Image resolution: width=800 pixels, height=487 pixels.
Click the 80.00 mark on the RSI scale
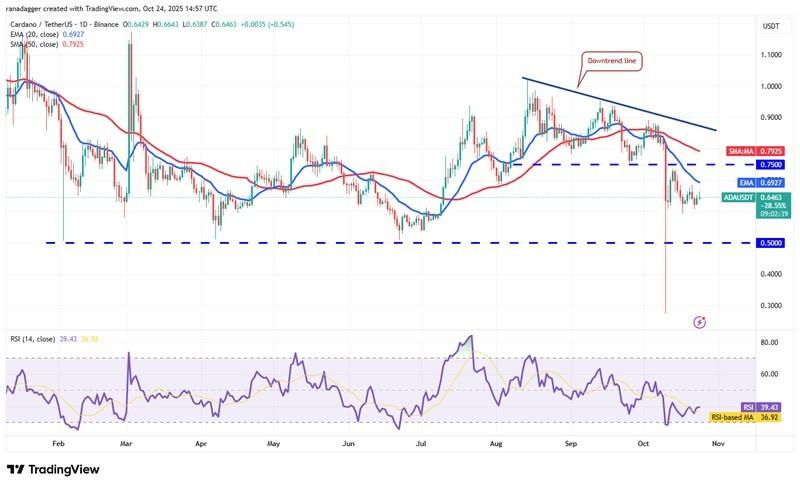point(769,343)
